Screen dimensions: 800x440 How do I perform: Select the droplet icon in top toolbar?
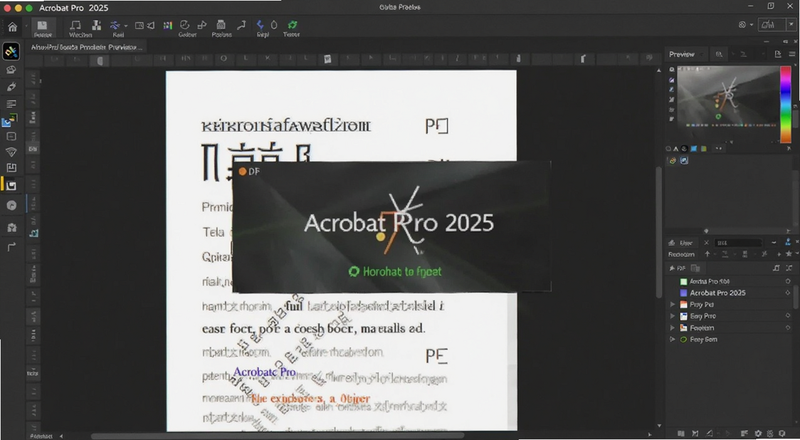click(274, 25)
